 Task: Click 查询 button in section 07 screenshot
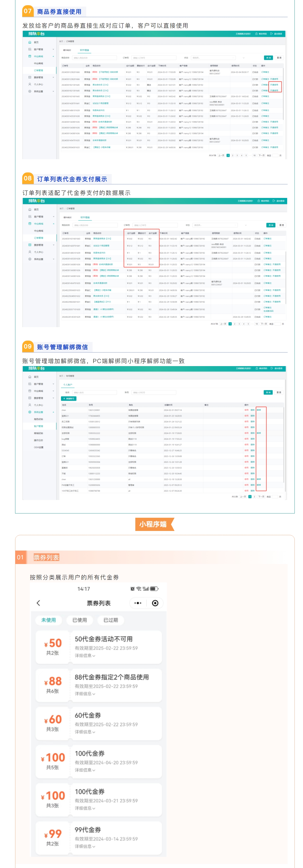click(268, 58)
